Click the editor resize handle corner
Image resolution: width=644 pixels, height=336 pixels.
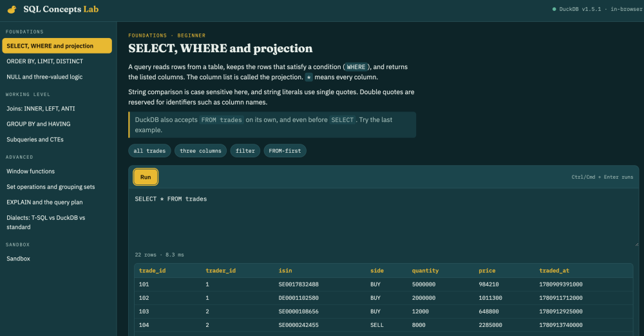(x=637, y=244)
